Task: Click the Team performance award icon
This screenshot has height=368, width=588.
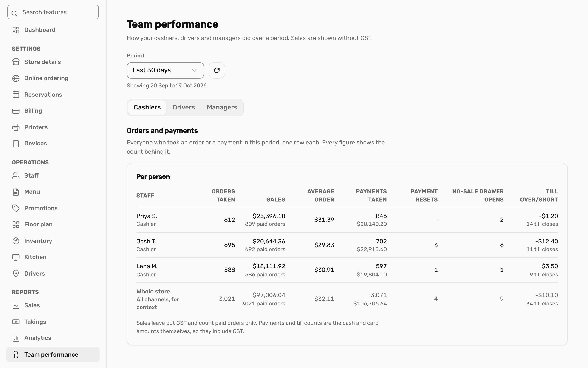Action: pyautogui.click(x=16, y=354)
